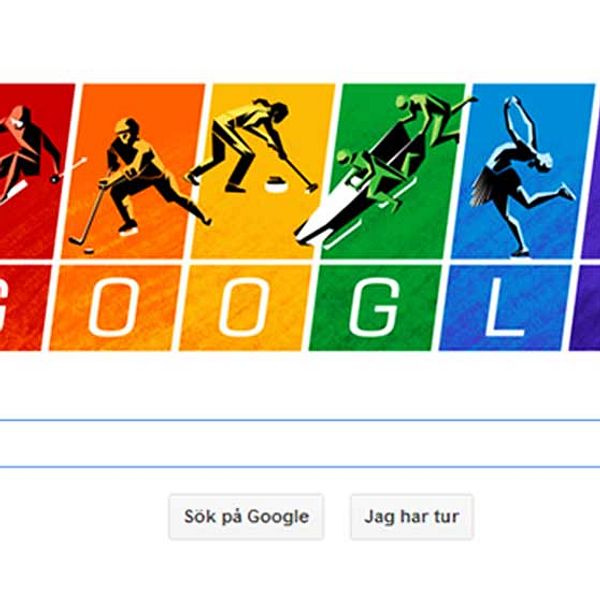Click the curling broom head
The image size is (600, 600).
[312, 188]
